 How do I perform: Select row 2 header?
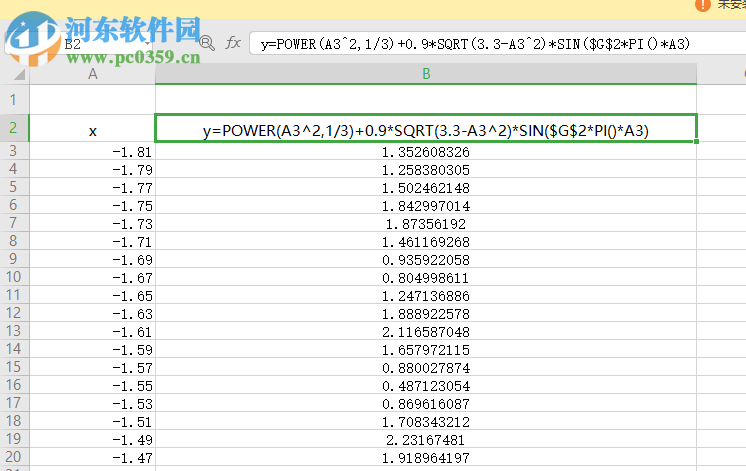click(x=13, y=128)
